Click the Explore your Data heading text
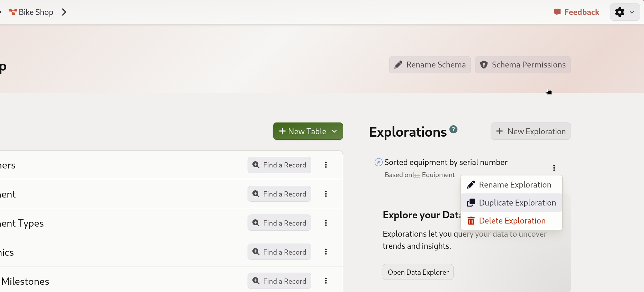This screenshot has height=292, width=644. coord(422,215)
